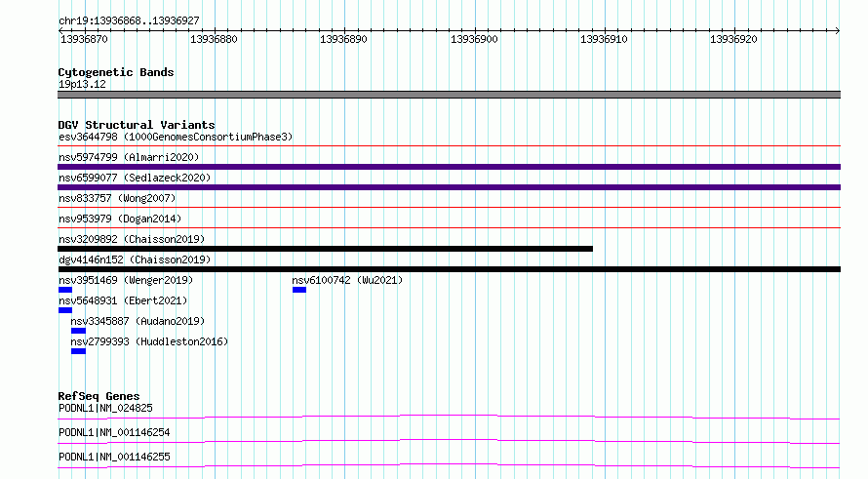Select nsv953979 (Dogan2014) variant label
868x479 pixels.
point(120,219)
